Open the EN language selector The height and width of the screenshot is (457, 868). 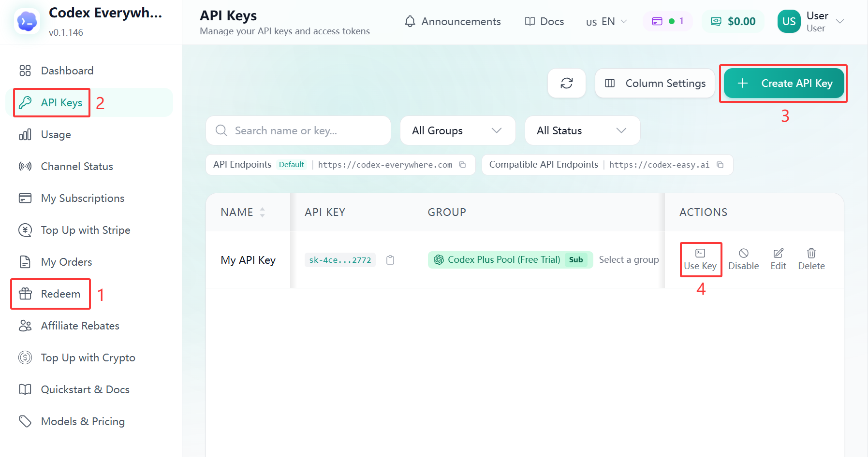(x=606, y=22)
